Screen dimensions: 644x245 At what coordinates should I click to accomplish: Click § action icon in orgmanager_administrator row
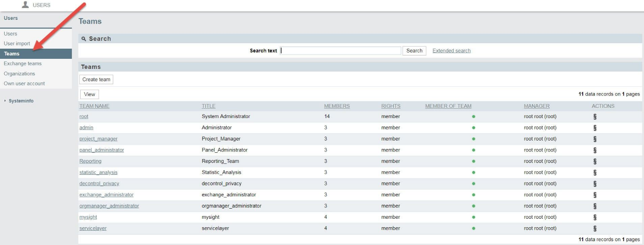pyautogui.click(x=595, y=206)
